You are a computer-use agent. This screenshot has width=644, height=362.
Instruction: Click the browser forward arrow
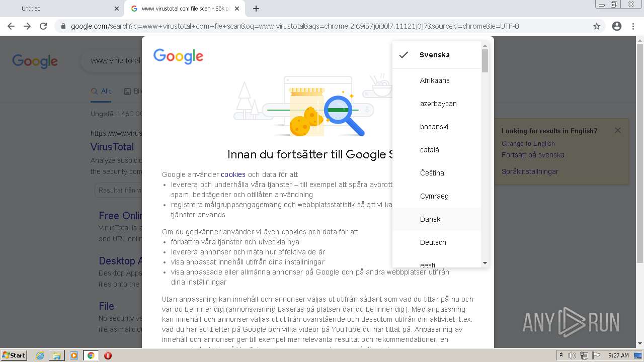[x=27, y=26]
